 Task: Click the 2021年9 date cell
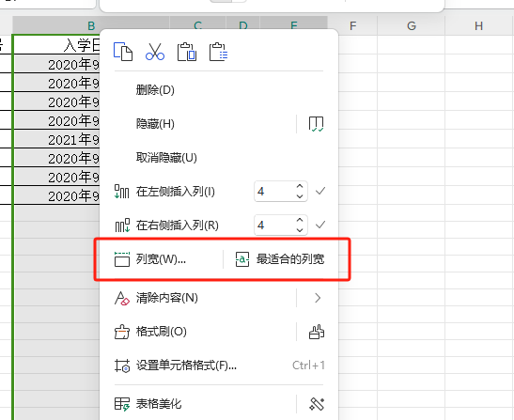pyautogui.click(x=57, y=139)
